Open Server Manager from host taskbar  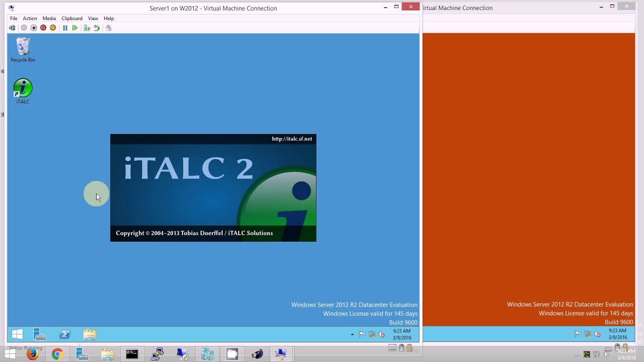(82, 354)
